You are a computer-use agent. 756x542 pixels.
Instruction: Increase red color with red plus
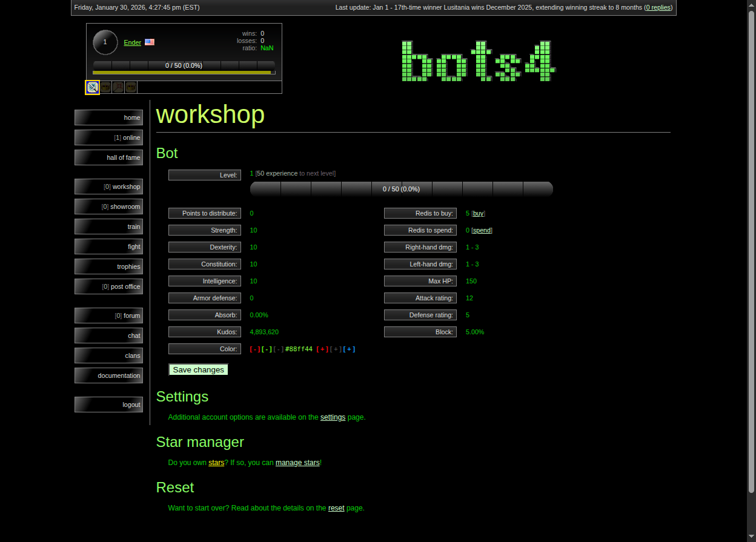click(322, 349)
